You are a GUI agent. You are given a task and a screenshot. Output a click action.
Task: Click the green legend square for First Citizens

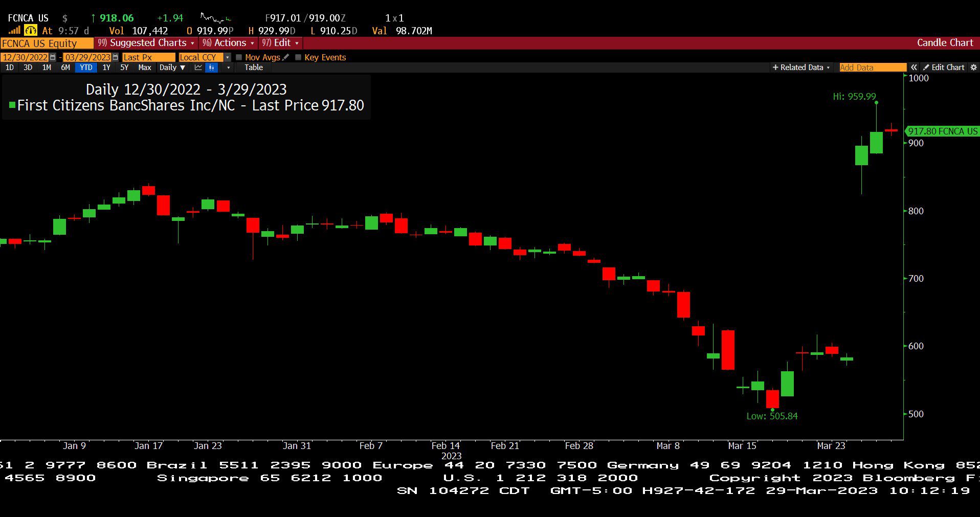(x=12, y=105)
